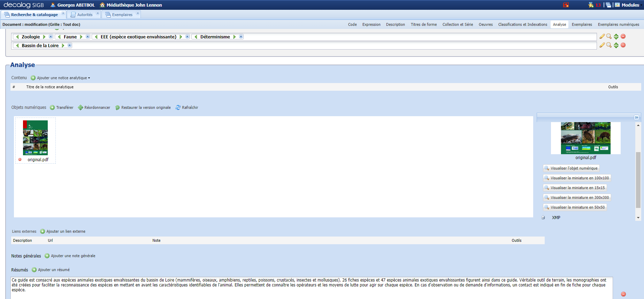Image resolution: width=644 pixels, height=299 pixels.
Task: Go to the Expression section
Action: tap(371, 24)
